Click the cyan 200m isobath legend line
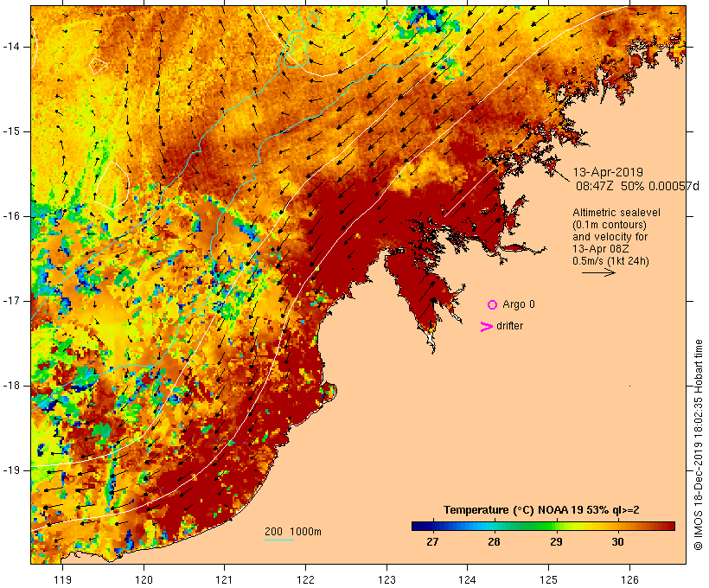 point(279,540)
